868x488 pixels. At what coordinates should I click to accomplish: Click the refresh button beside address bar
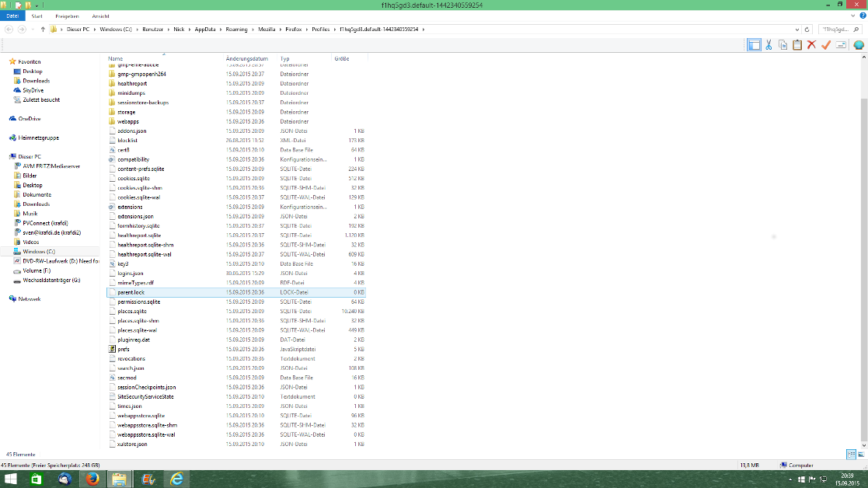tap(807, 30)
